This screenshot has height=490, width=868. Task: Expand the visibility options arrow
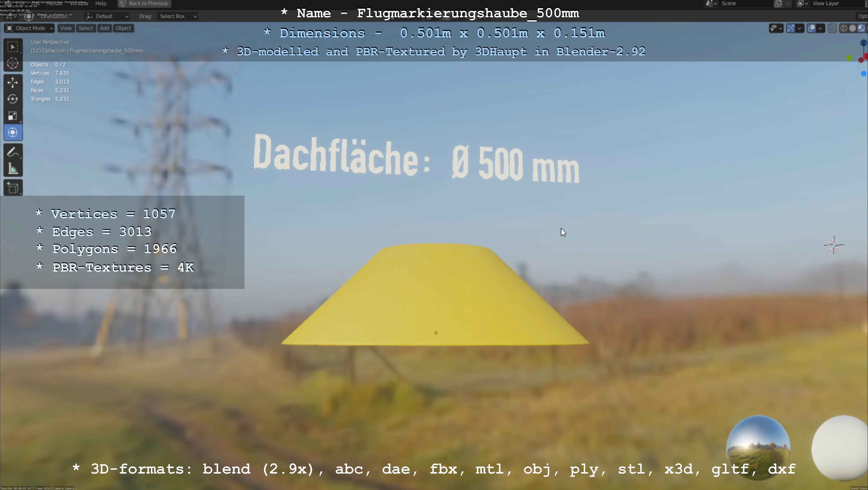pyautogui.click(x=781, y=28)
